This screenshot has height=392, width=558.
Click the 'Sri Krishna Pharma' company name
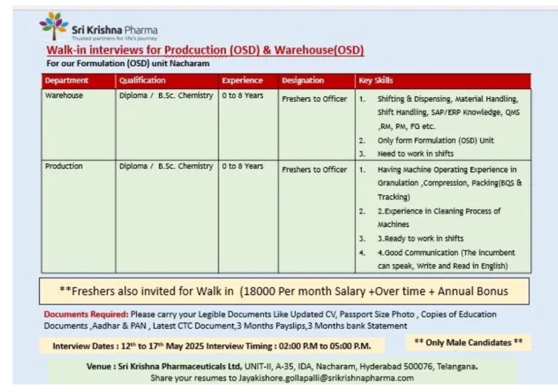[x=114, y=30]
